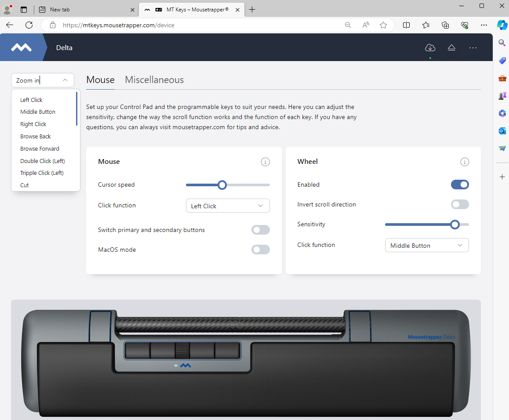Open Browser essentials heart icon
509x420 pixels.
pos(465,25)
